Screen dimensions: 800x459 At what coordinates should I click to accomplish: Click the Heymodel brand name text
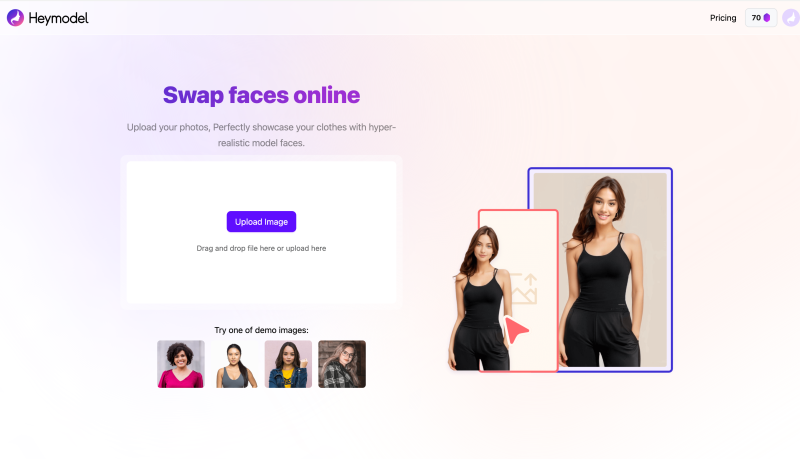(x=59, y=18)
